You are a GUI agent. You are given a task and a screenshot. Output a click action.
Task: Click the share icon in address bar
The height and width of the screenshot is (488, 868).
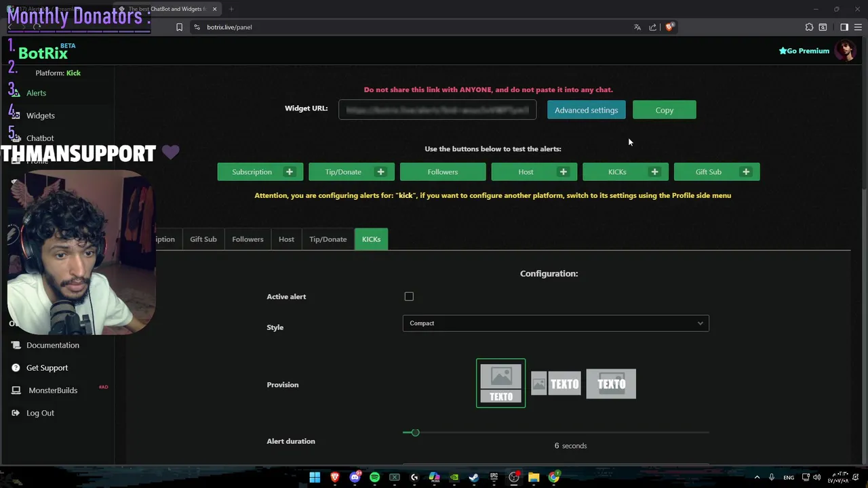coord(652,27)
